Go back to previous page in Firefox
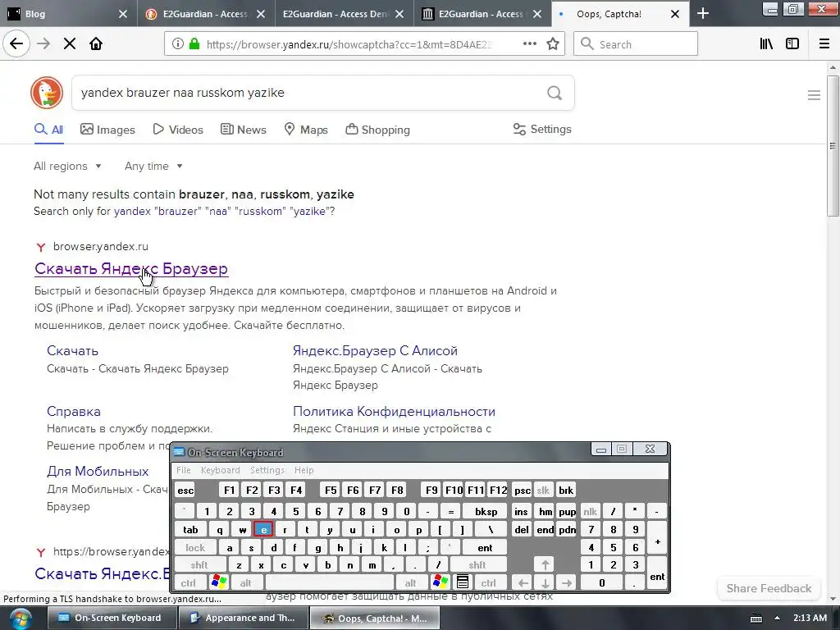The height and width of the screenshot is (630, 840). tap(16, 44)
